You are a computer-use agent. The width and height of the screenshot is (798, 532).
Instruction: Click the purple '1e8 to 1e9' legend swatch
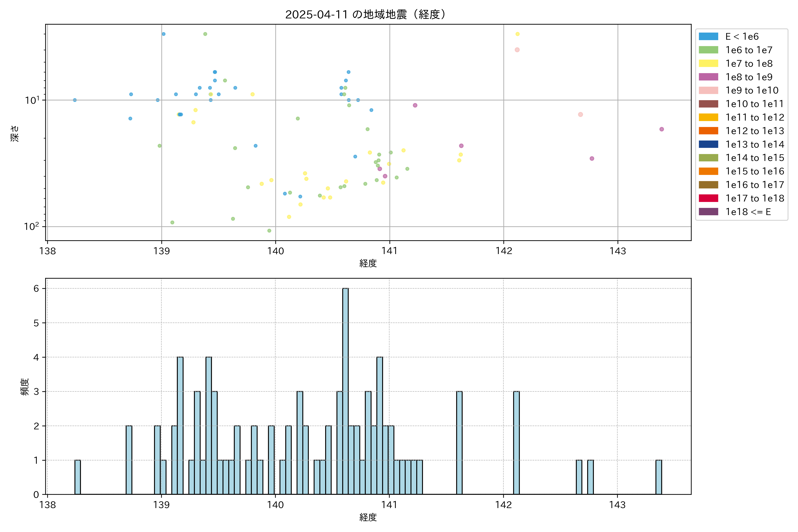coord(708,77)
